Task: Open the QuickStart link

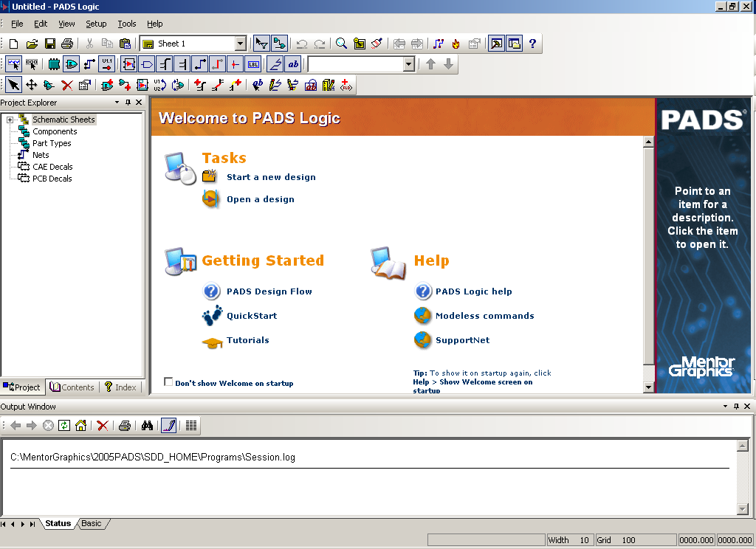Action: (x=252, y=316)
